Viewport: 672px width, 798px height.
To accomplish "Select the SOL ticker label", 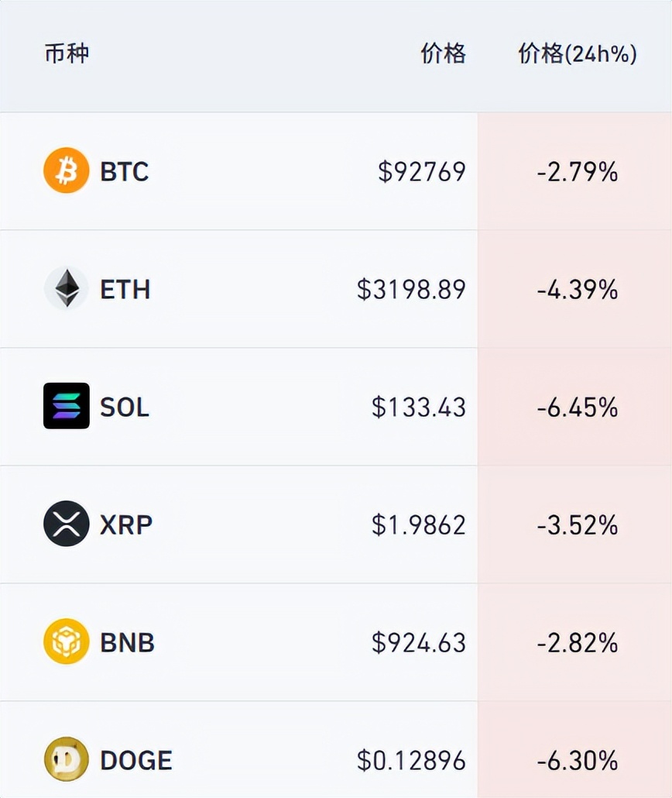I will [125, 407].
